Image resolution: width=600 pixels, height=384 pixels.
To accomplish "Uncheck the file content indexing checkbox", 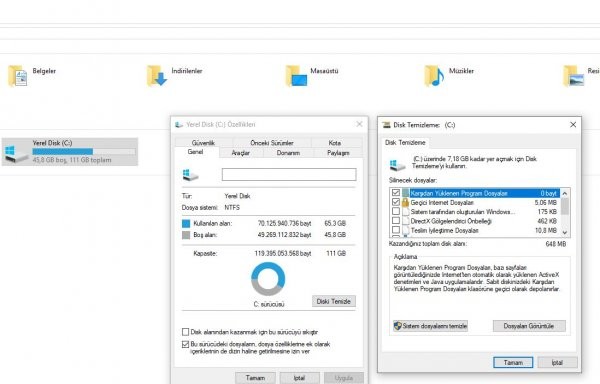I will click(186, 344).
